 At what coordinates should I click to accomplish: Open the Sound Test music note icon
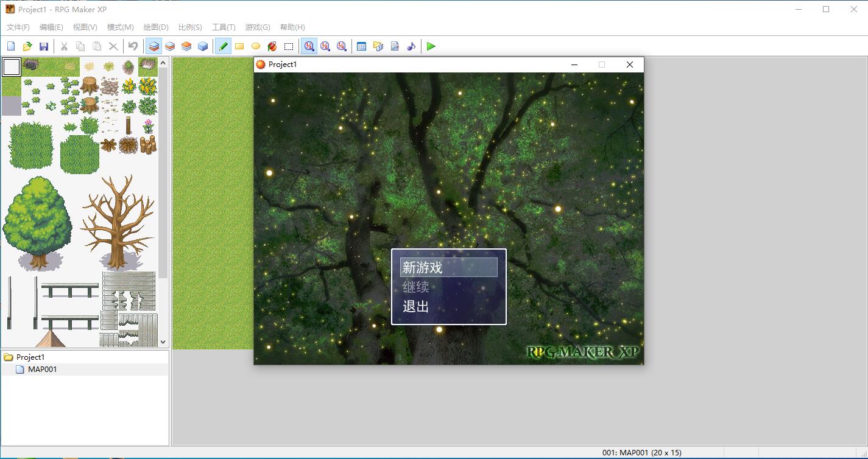(x=411, y=46)
